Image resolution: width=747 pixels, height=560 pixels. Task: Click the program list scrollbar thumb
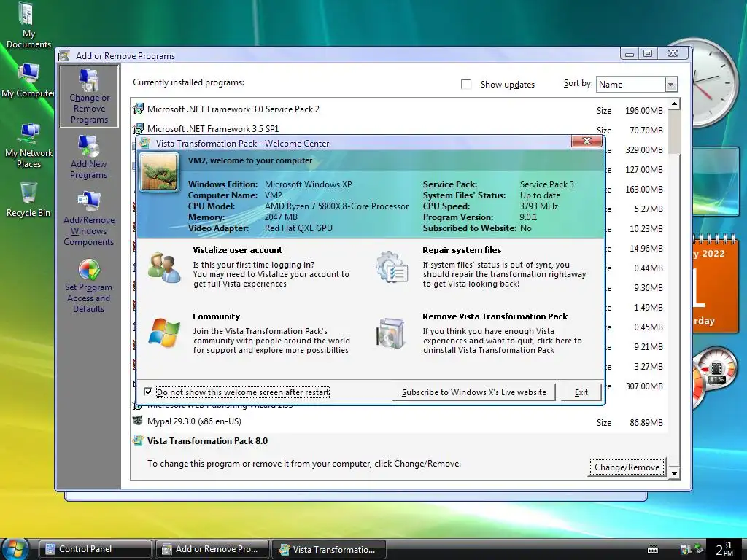[674, 132]
